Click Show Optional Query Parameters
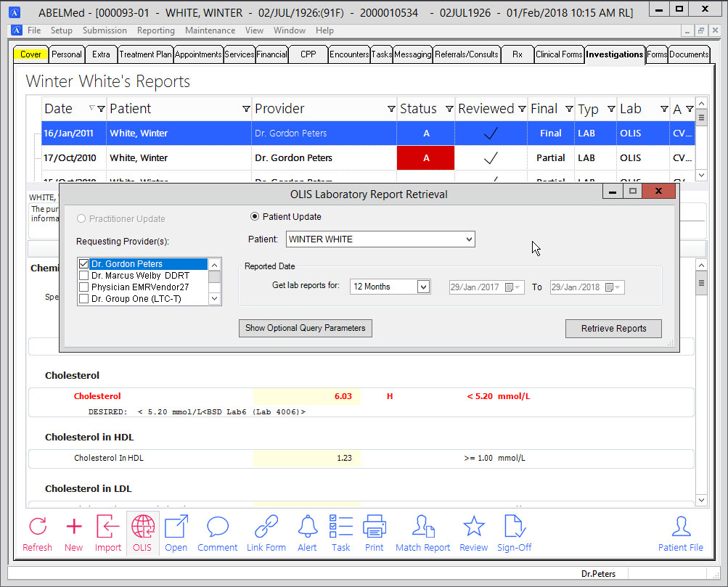728x587 pixels. (x=305, y=328)
